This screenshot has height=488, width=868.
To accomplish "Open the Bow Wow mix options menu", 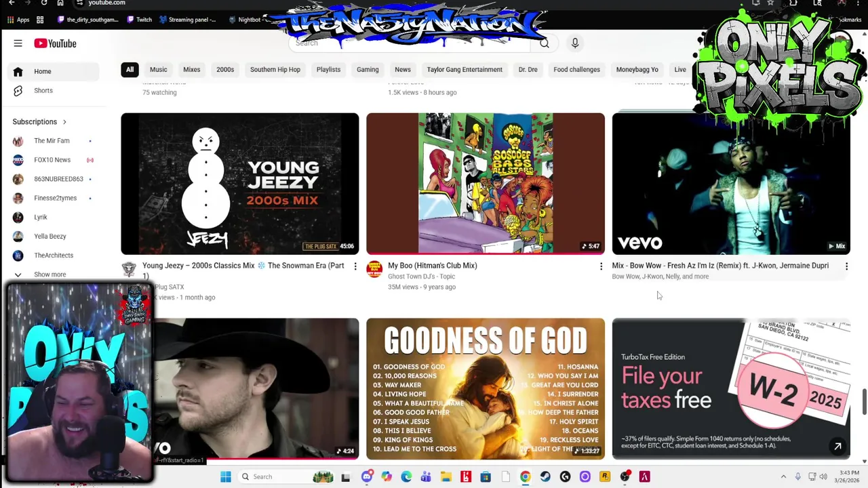I will (x=846, y=266).
